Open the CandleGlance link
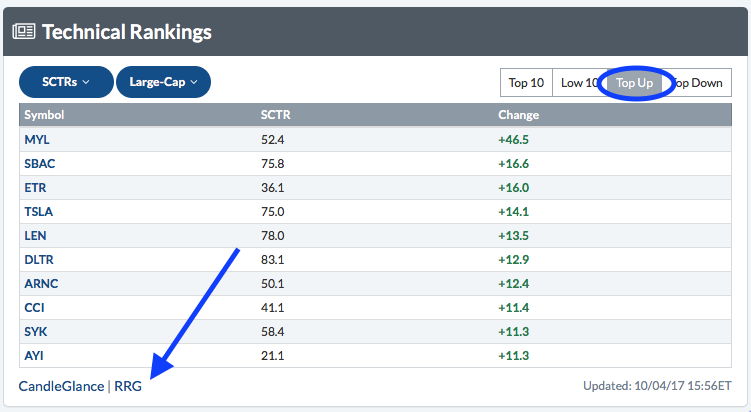 pyautogui.click(x=62, y=386)
